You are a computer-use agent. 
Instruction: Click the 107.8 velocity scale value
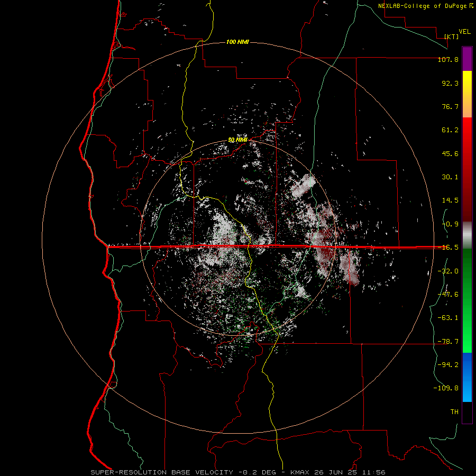click(448, 59)
